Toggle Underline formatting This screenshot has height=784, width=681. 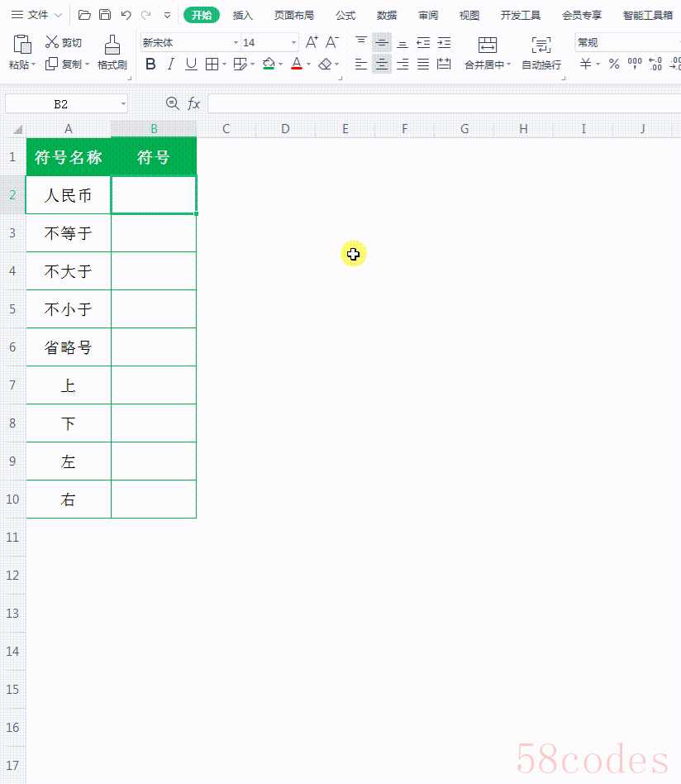(191, 64)
